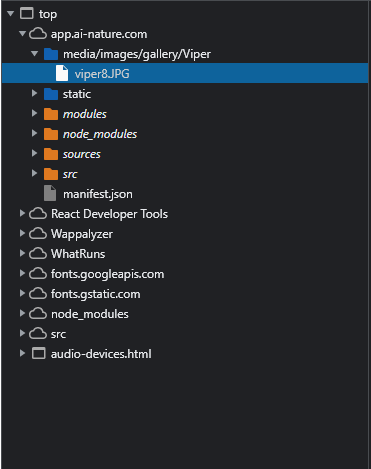Image resolution: width=371 pixels, height=469 pixels.
Task: Collapse the app.ai-nature.com domain arrow
Action: [22, 34]
